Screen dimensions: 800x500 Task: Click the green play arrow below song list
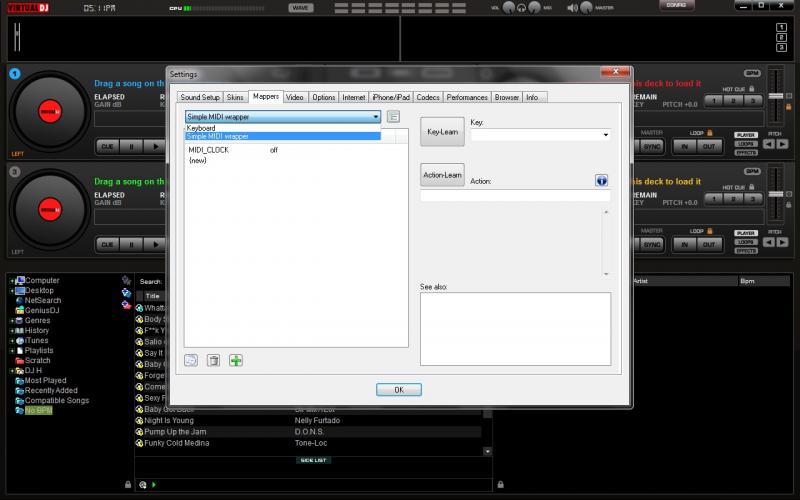[x=154, y=485]
